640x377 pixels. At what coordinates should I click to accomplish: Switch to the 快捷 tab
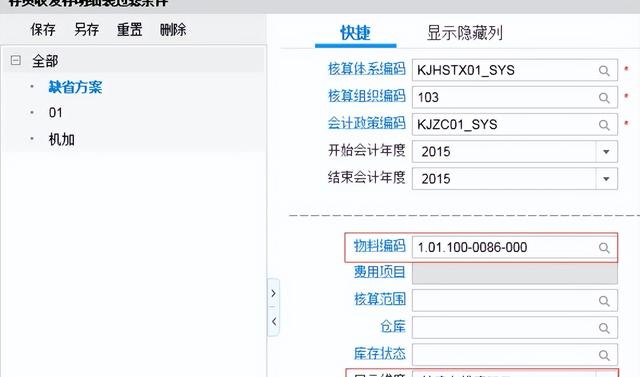pyautogui.click(x=355, y=33)
